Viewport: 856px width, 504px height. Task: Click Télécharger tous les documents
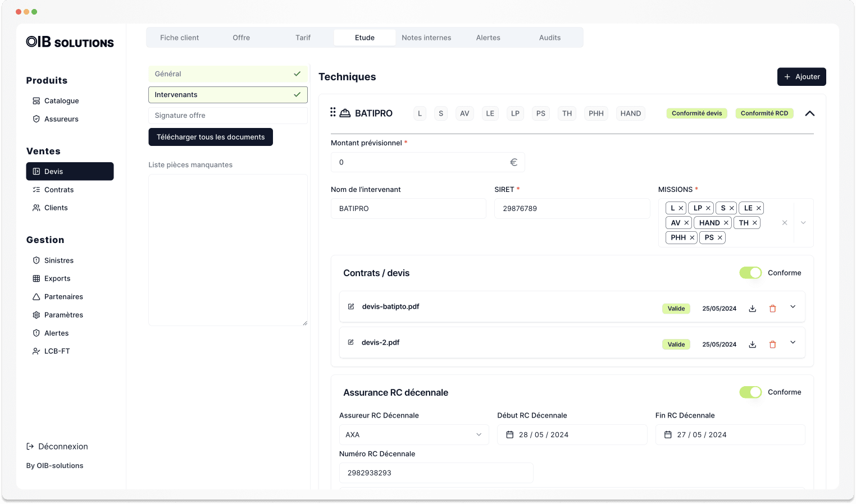coord(211,137)
